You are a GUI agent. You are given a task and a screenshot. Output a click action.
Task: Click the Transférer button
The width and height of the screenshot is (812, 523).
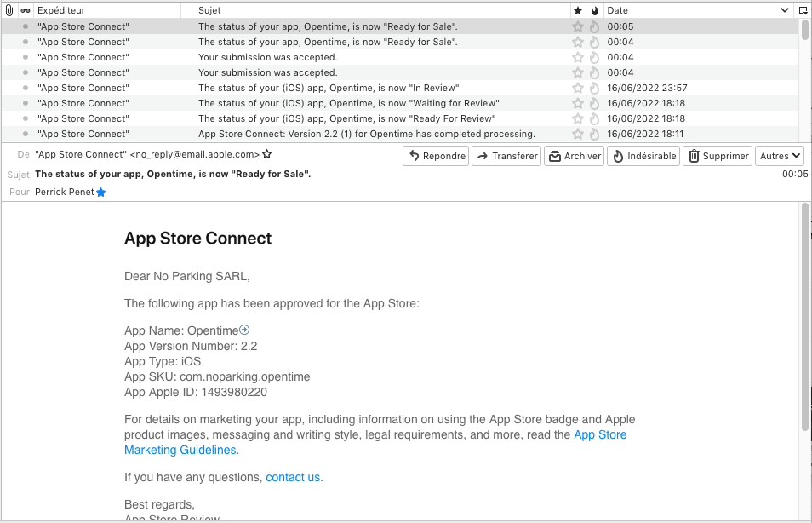click(506, 156)
